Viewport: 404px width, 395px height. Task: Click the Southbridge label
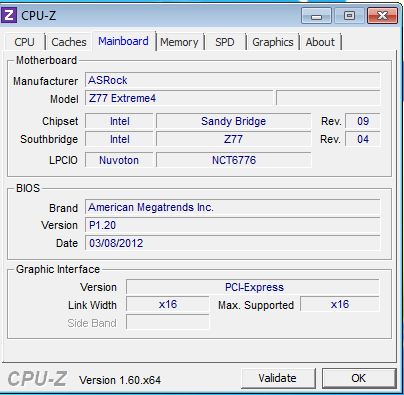pyautogui.click(x=49, y=139)
